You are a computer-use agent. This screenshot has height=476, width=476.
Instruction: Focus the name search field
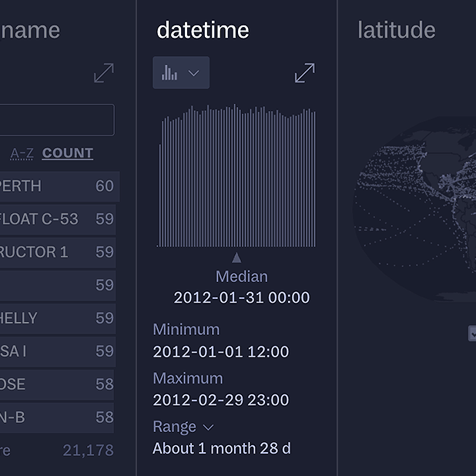tap(57, 119)
